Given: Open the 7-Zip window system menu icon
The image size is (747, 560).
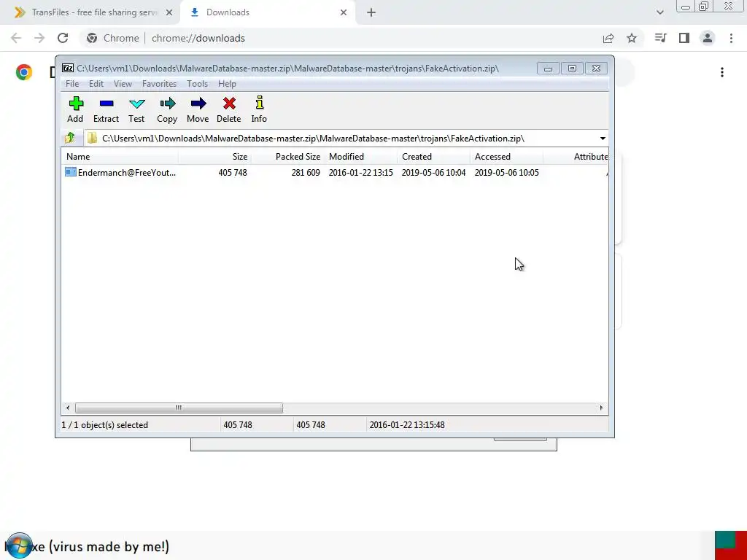Looking at the screenshot, I should (68, 68).
